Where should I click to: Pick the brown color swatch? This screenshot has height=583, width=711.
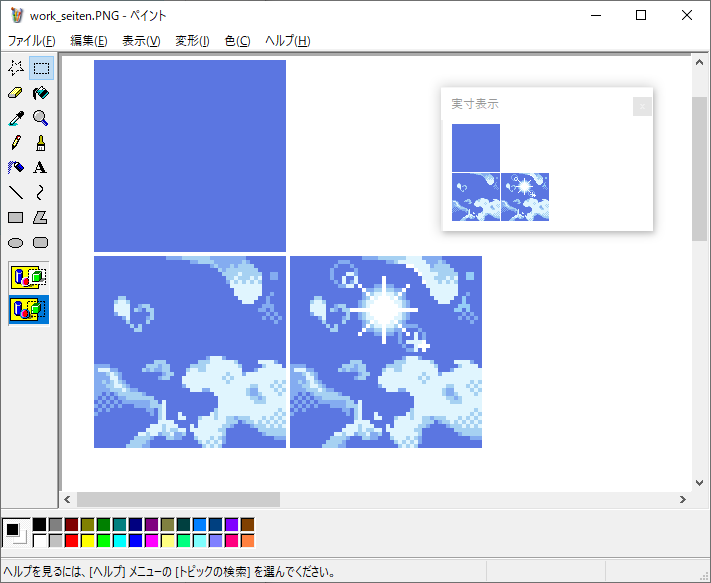coord(248,525)
